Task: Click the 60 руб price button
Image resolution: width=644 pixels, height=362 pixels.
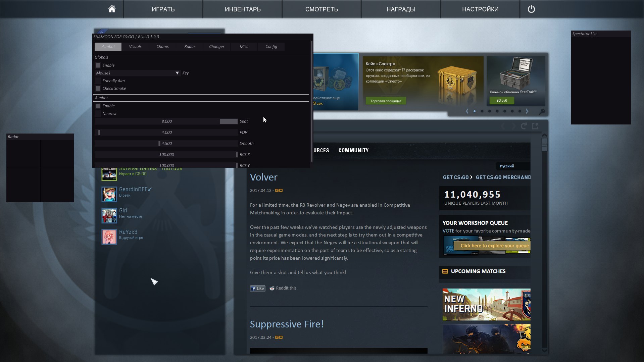Action: 502,100
